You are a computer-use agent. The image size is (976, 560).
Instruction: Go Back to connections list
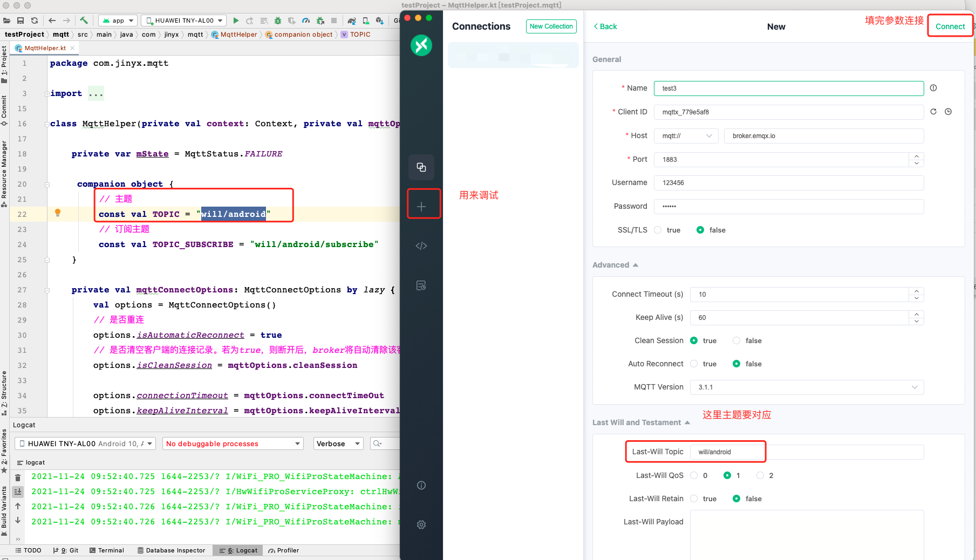pos(605,26)
